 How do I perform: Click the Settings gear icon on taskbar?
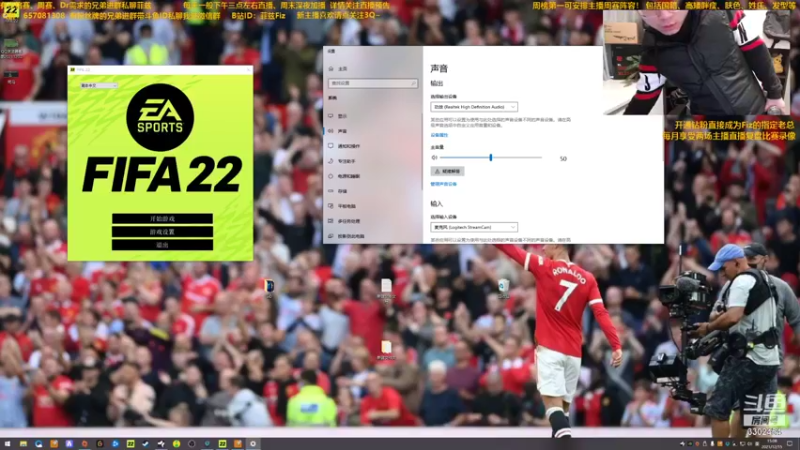pos(253,444)
